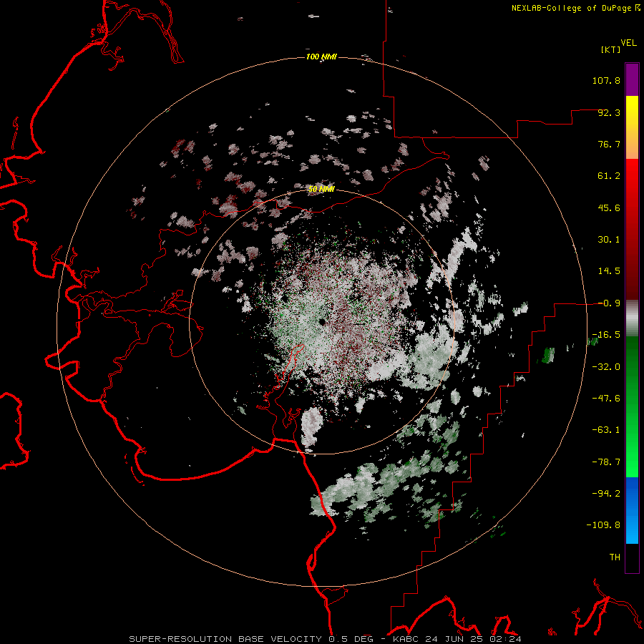Click the -63.1 legend value
The width and height of the screenshot is (644, 644).
[x=606, y=430]
